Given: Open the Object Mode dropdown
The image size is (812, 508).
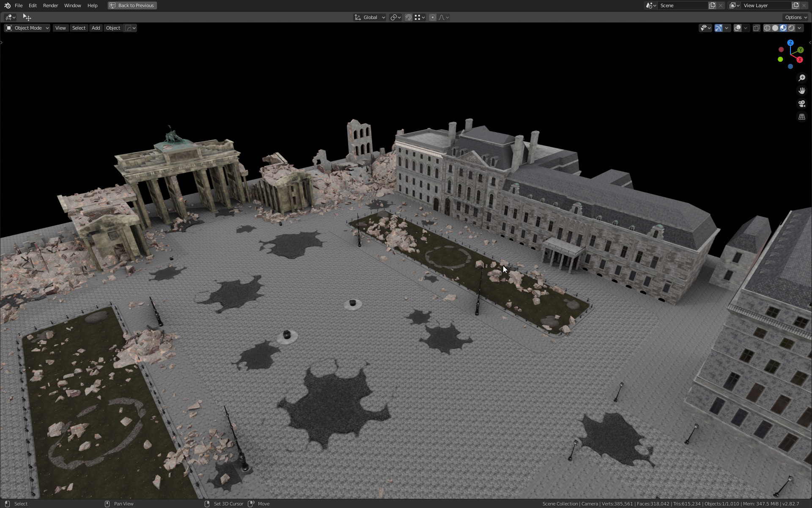Looking at the screenshot, I should coord(27,28).
